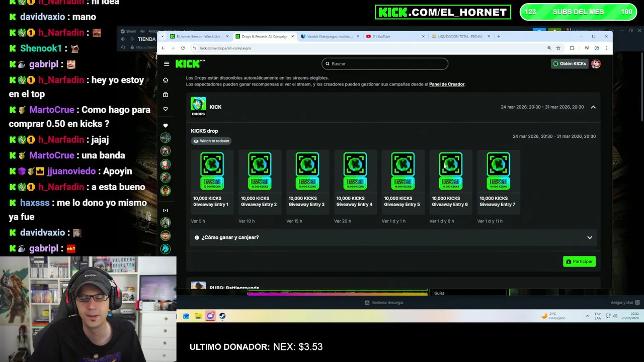Open browser zoom magnifier icon in address bar
The image size is (644, 362).
point(549,48)
